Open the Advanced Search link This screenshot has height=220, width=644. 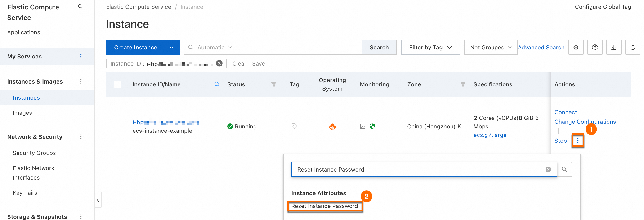pyautogui.click(x=541, y=48)
